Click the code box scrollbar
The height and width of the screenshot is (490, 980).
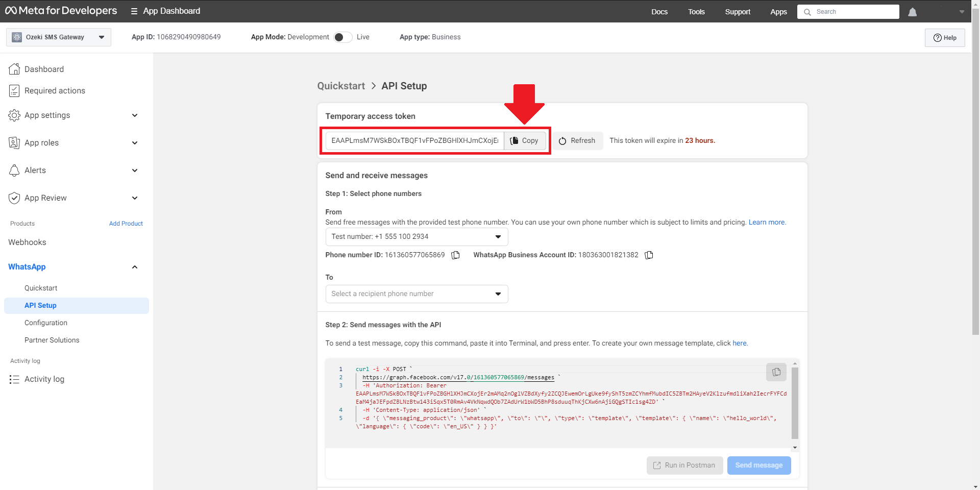click(x=795, y=403)
